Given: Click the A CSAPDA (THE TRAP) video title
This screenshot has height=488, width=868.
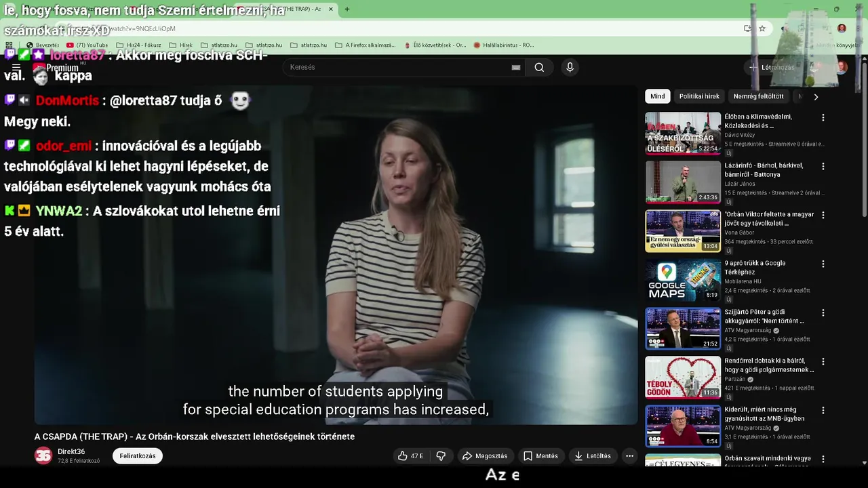Looking at the screenshot, I should pyautogui.click(x=195, y=436).
